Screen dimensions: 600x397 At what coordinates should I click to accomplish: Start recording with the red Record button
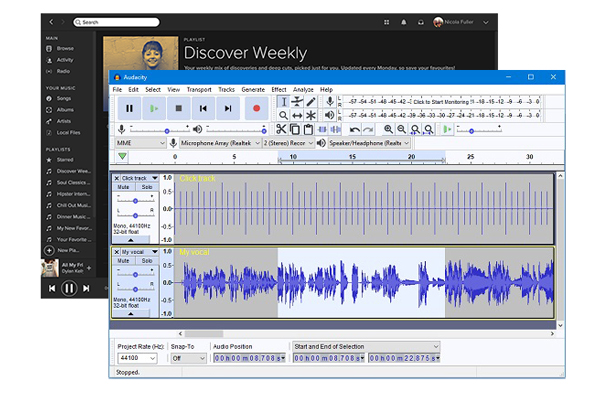click(x=256, y=108)
